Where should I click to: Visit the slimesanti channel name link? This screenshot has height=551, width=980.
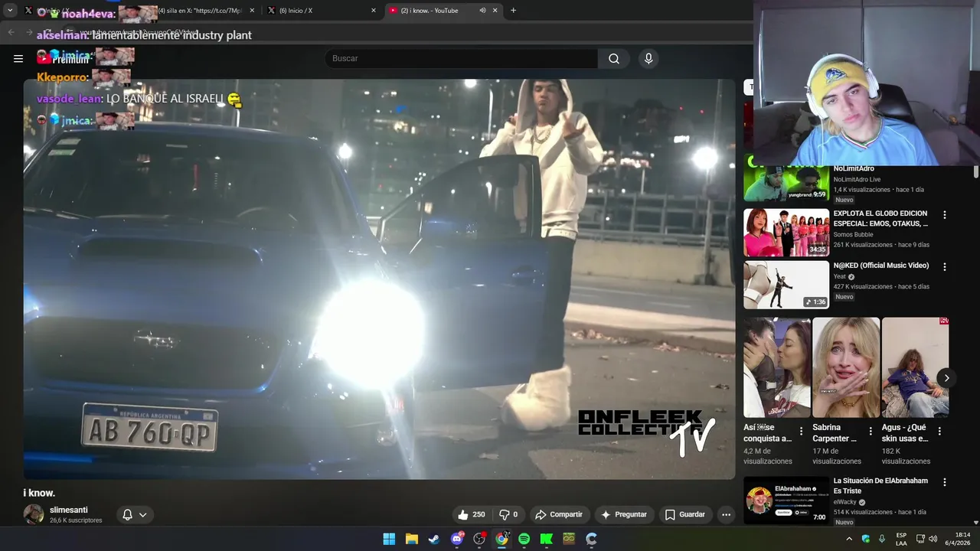point(69,510)
